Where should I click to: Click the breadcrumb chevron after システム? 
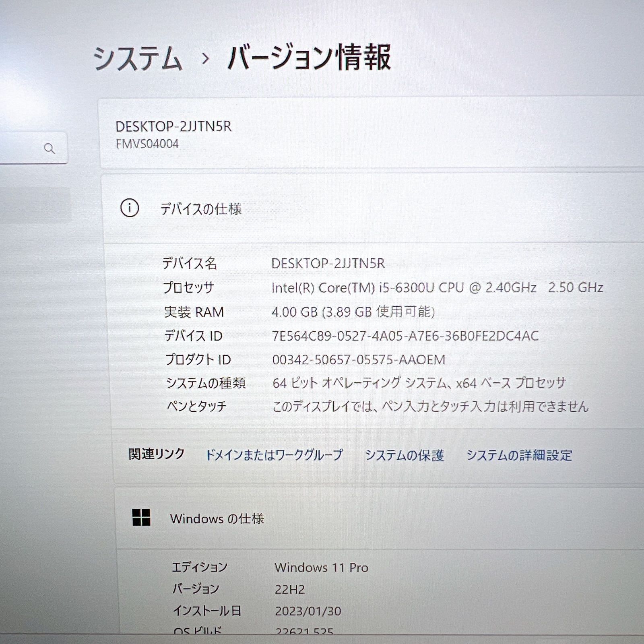pyautogui.click(x=206, y=59)
